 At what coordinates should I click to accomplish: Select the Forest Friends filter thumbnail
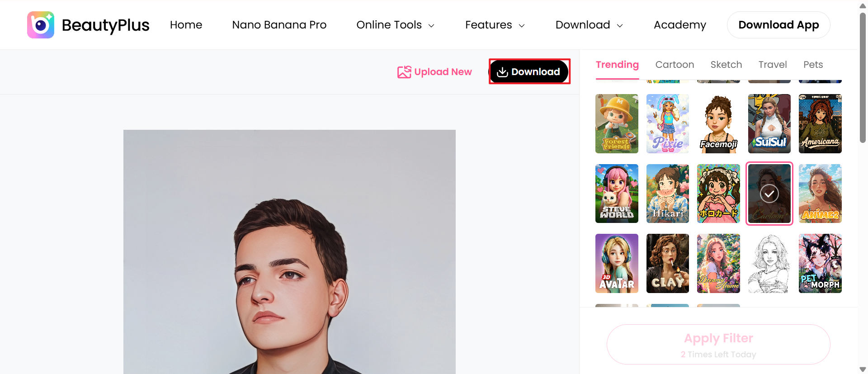pyautogui.click(x=617, y=123)
